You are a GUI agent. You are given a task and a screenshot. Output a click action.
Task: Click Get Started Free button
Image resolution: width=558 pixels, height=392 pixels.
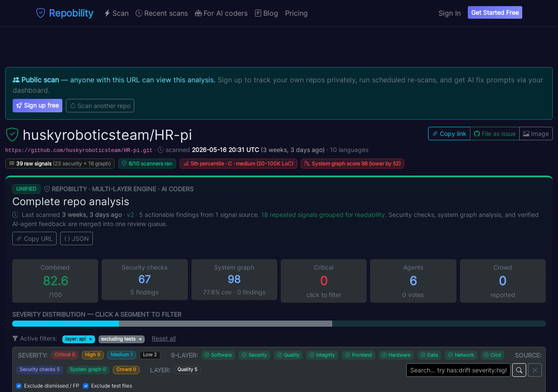(495, 13)
